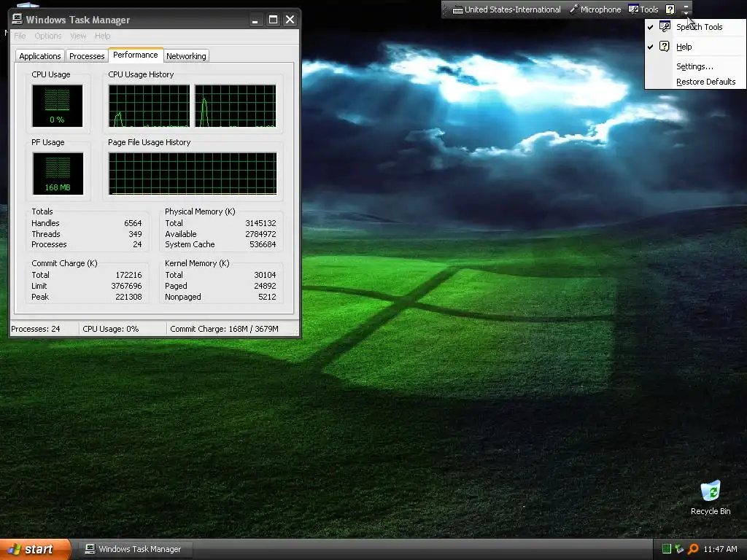Image resolution: width=747 pixels, height=560 pixels.
Task: Click the 11:47 AM clock in system tray
Action: point(720,549)
